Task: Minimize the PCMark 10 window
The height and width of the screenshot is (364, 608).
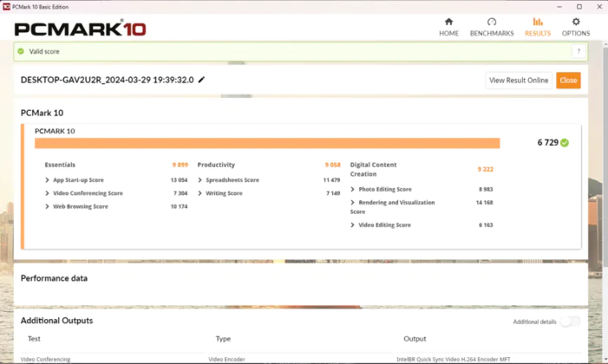Action: click(559, 7)
